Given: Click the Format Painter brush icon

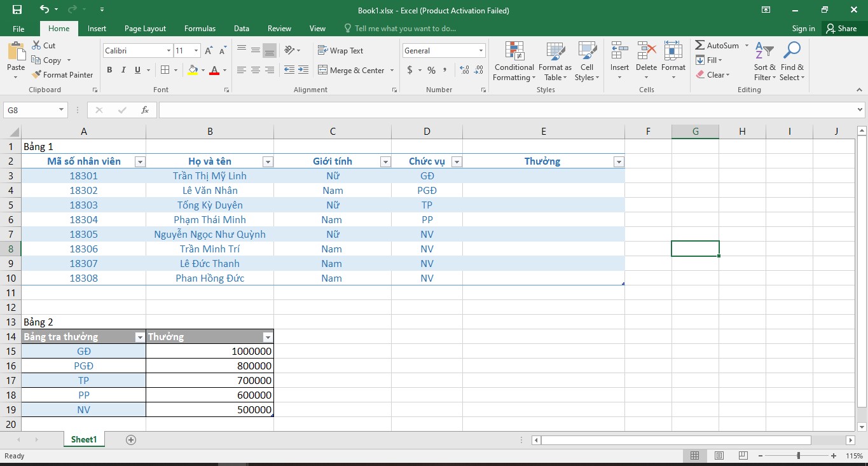Looking at the screenshot, I should (x=37, y=74).
